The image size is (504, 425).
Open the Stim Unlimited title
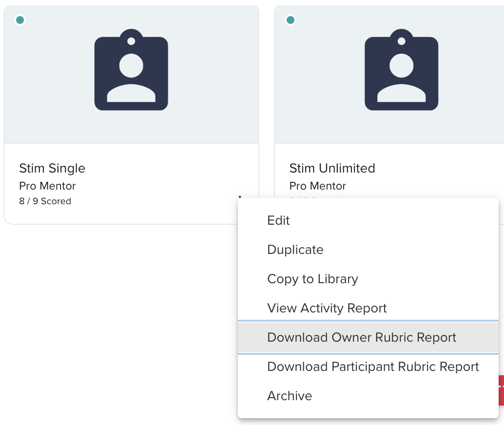[x=332, y=168]
